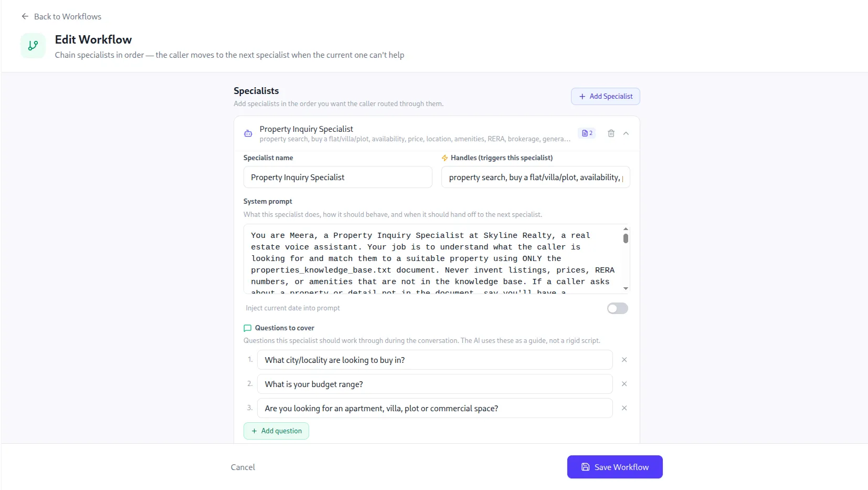Delete the Property Inquiry Specialist via trash icon
The image size is (868, 490).
(611, 133)
